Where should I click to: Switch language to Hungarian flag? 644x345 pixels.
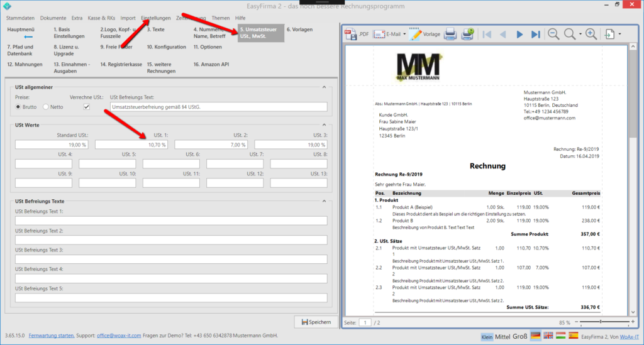coord(560,336)
